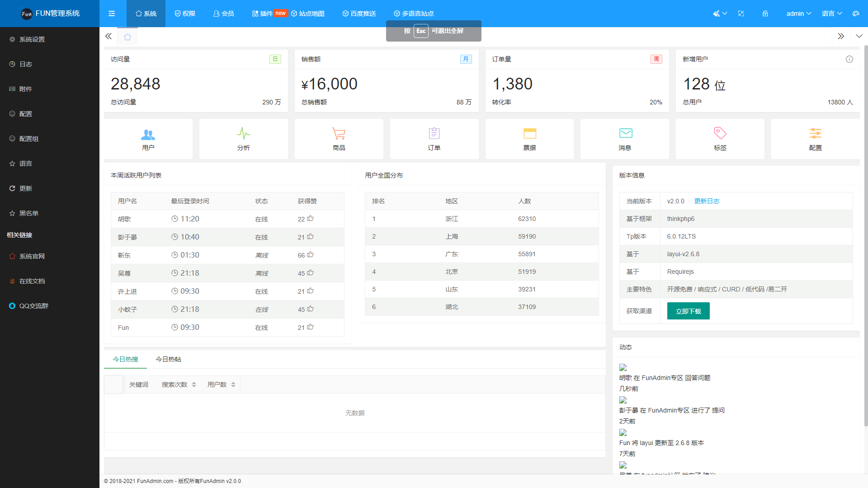Expand the clear-cache brush dropdown
The height and width of the screenshot is (488, 868).
click(x=720, y=14)
